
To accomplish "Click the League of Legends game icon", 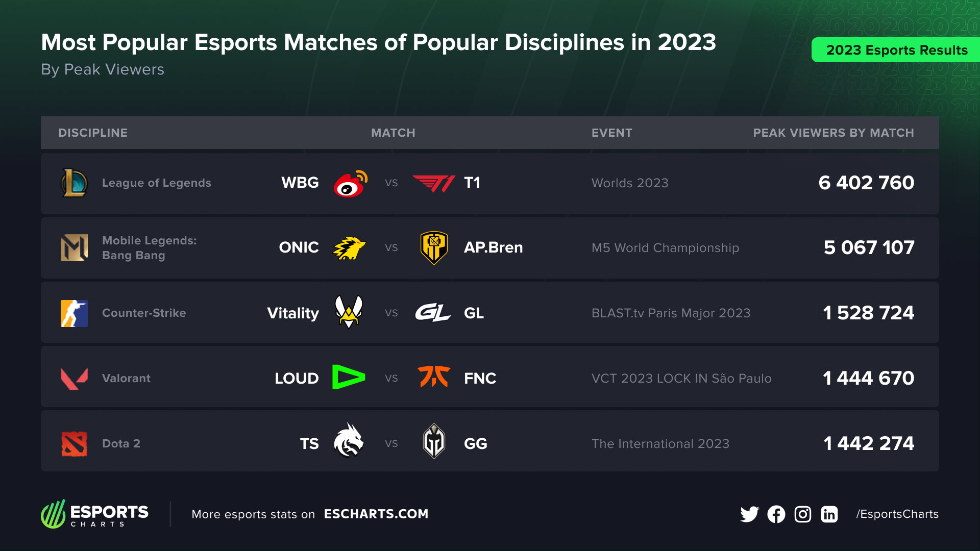I will (74, 183).
